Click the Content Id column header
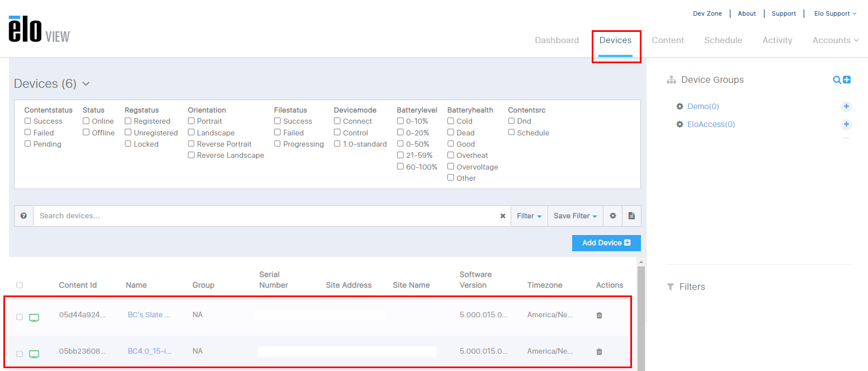Screen dimensions: 868x371 pyautogui.click(x=78, y=285)
